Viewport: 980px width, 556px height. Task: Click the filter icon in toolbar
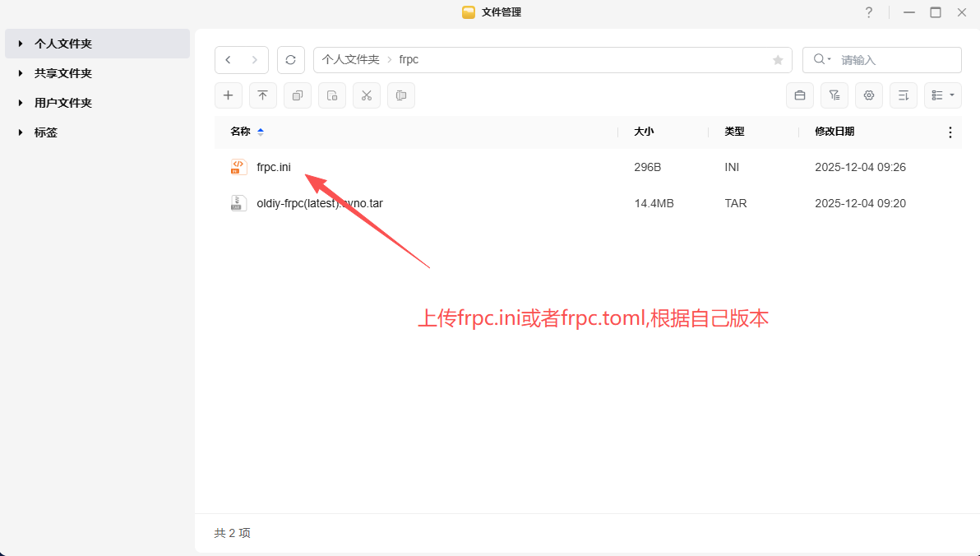coord(834,95)
